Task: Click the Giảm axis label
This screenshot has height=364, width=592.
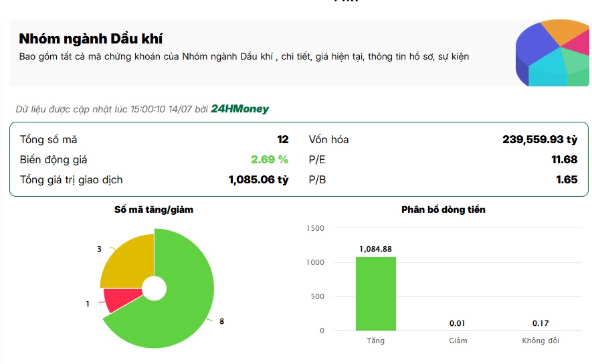Action: click(458, 341)
